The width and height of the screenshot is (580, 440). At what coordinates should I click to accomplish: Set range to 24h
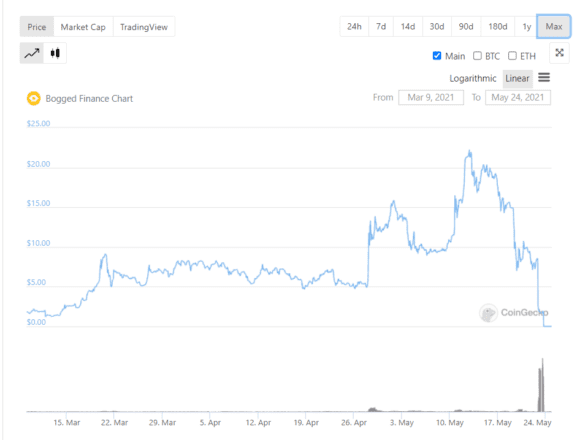[354, 27]
